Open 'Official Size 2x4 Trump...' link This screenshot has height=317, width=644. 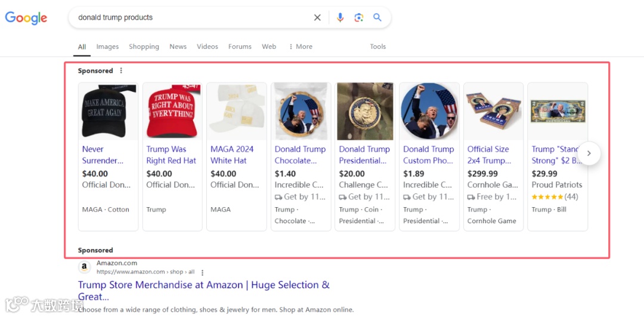click(x=489, y=155)
